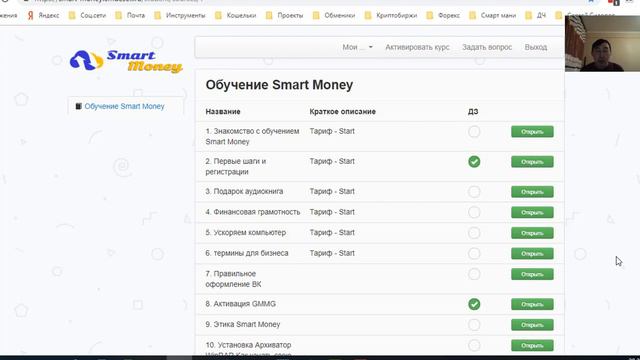Toggle ДЗ status for Подарок аудиокнига
The width and height of the screenshot is (640, 360).
pos(474,192)
